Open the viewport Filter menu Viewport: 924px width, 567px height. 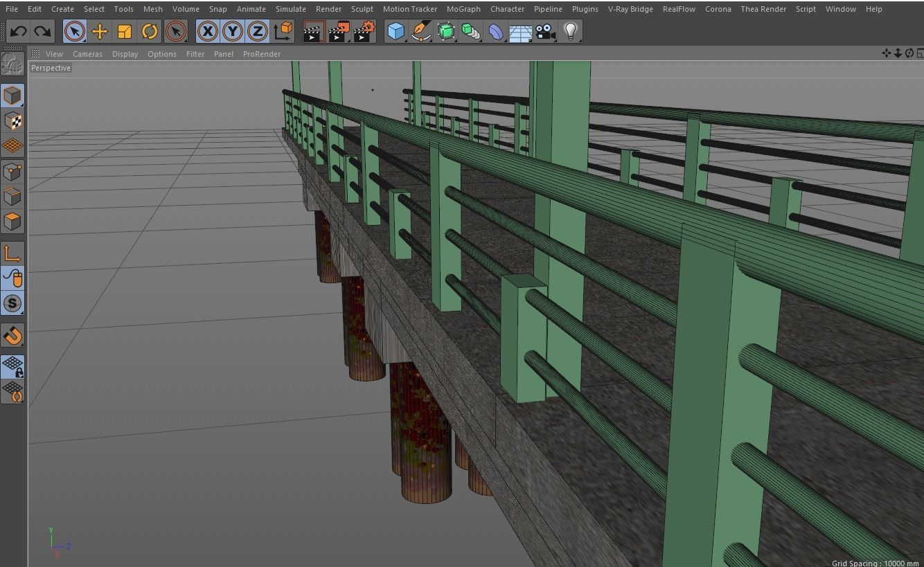[195, 54]
